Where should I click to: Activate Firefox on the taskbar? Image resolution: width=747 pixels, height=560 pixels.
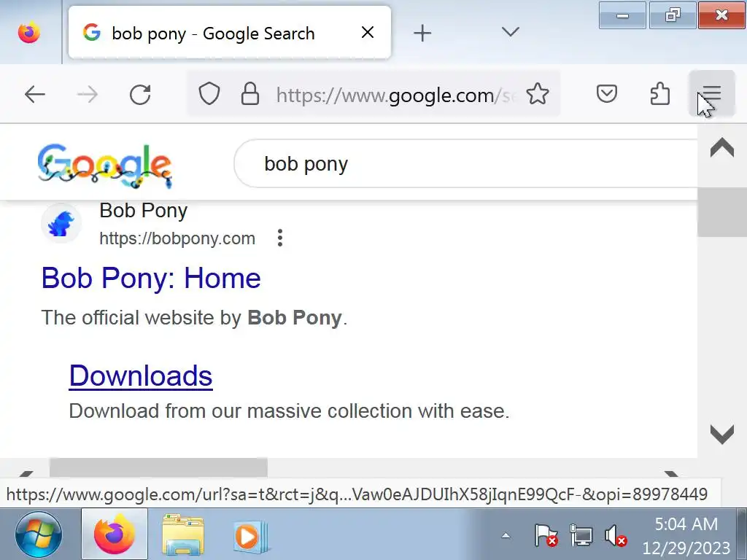[x=115, y=534]
